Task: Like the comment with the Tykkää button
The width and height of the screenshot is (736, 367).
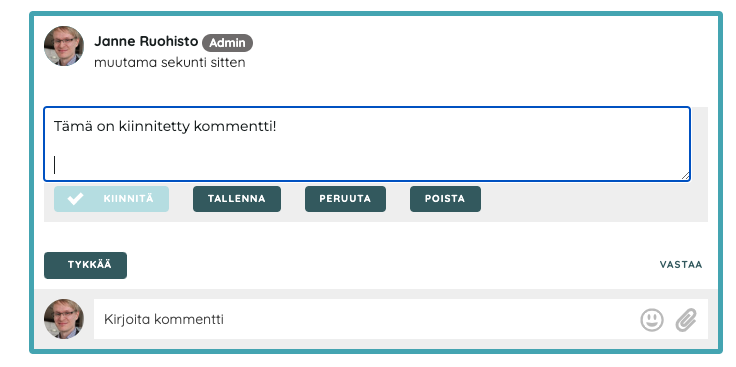Action: coord(85,265)
